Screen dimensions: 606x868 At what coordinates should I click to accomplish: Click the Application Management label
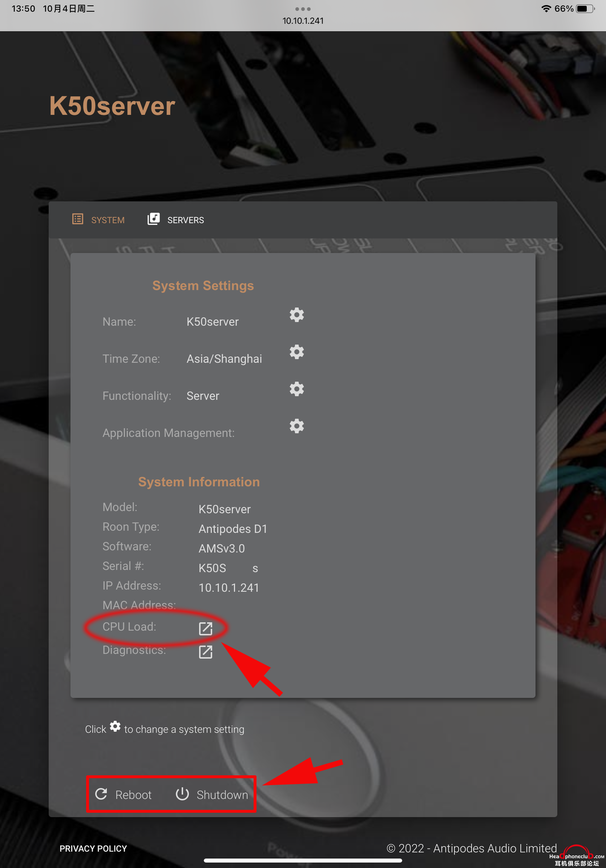pyautogui.click(x=169, y=433)
